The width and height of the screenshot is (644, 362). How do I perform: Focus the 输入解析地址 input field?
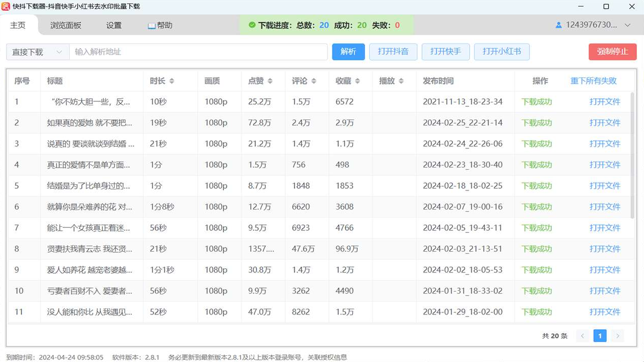click(198, 52)
